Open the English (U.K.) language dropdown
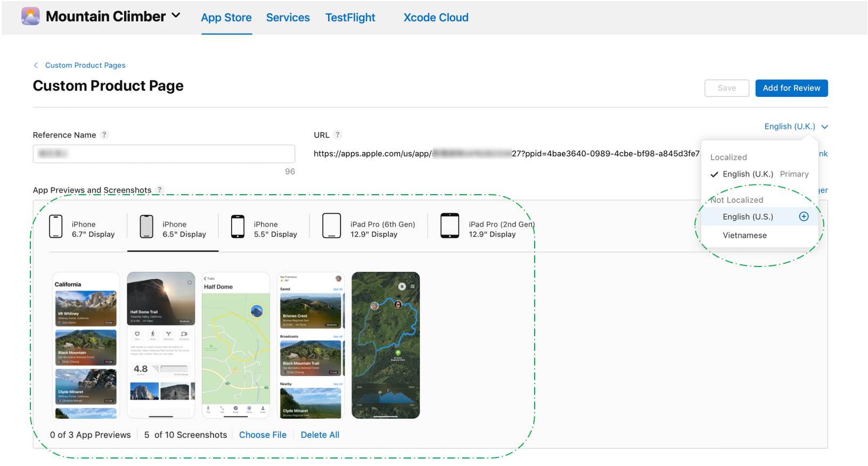The image size is (868, 466). click(x=796, y=127)
